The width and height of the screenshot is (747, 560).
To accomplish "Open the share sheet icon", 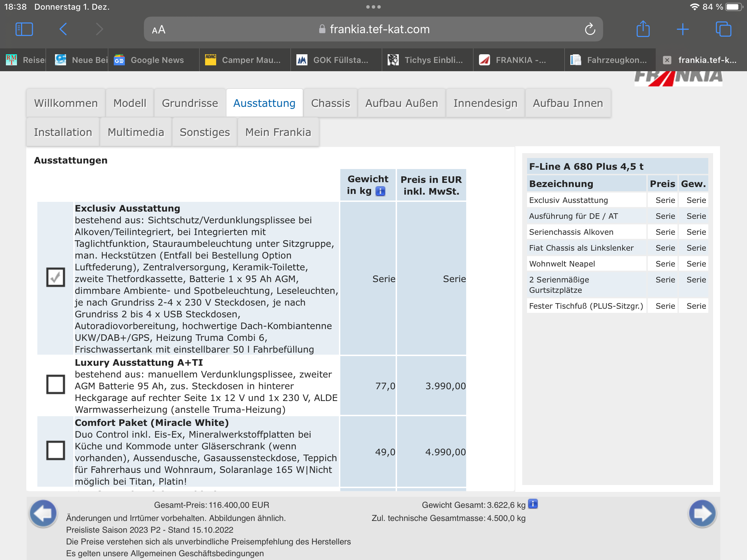I will (643, 29).
